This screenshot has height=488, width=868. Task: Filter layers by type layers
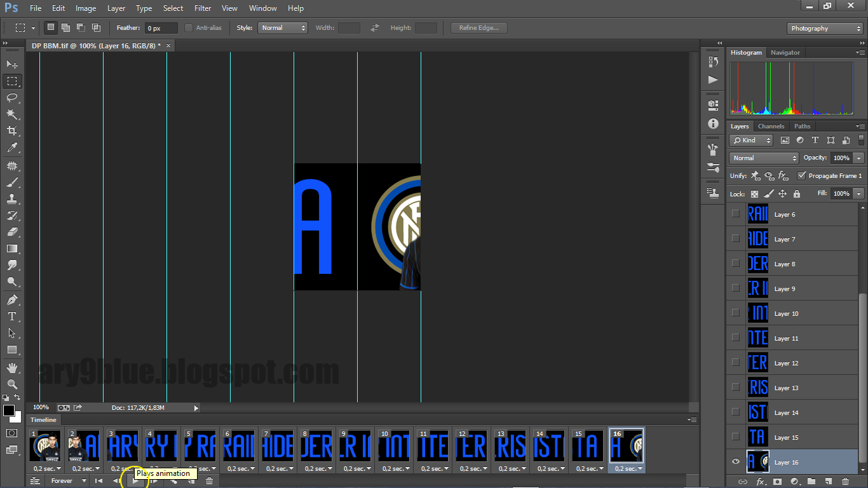(815, 140)
